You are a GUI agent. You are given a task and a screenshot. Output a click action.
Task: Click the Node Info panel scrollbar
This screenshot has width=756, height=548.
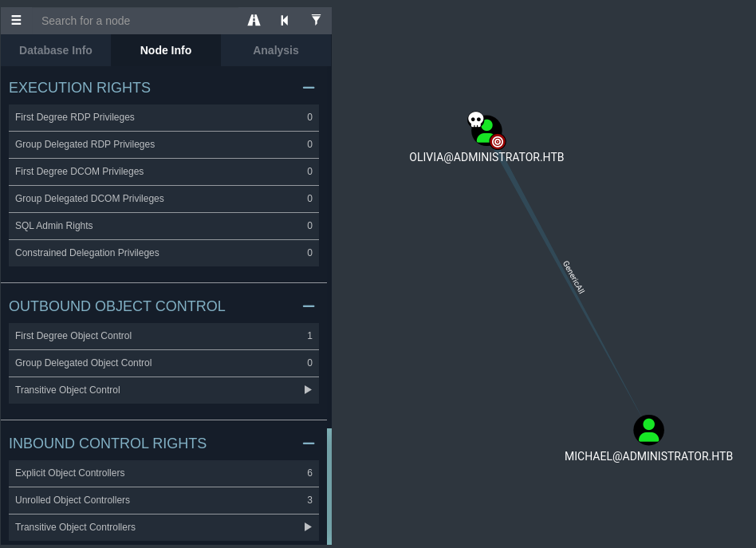329,486
